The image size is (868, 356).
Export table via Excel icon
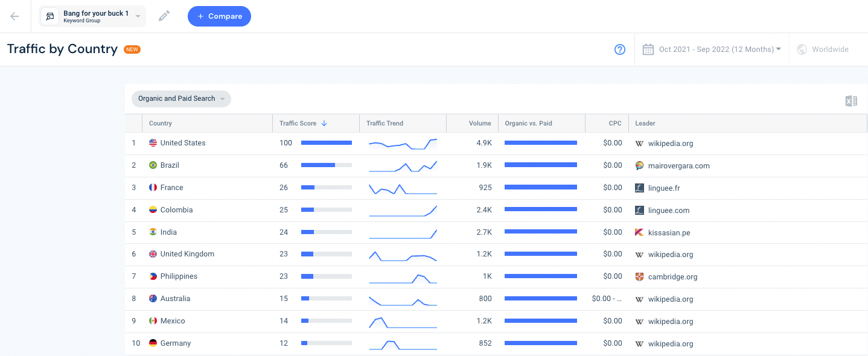[x=851, y=101]
